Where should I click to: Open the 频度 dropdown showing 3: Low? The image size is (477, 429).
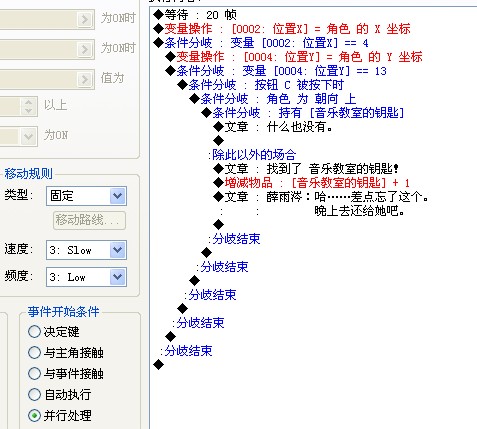pos(86,277)
